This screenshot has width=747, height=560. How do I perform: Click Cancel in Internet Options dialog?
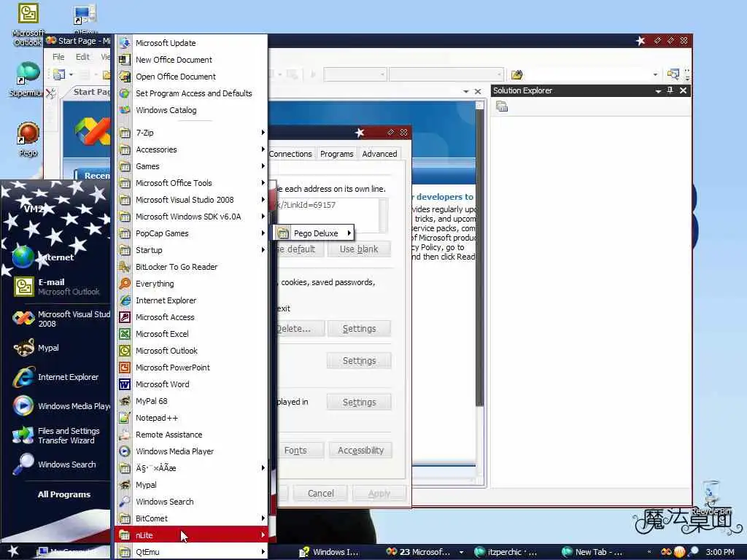321,494
